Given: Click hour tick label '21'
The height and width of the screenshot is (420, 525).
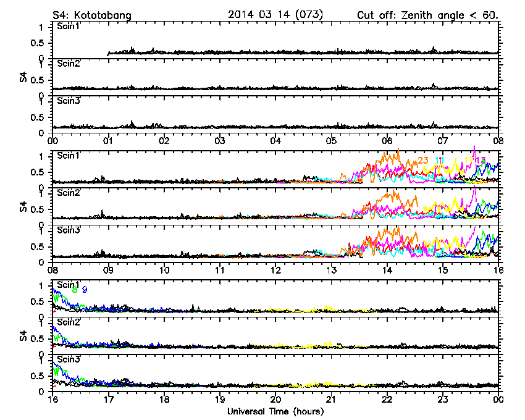Looking at the screenshot, I should [331, 399].
